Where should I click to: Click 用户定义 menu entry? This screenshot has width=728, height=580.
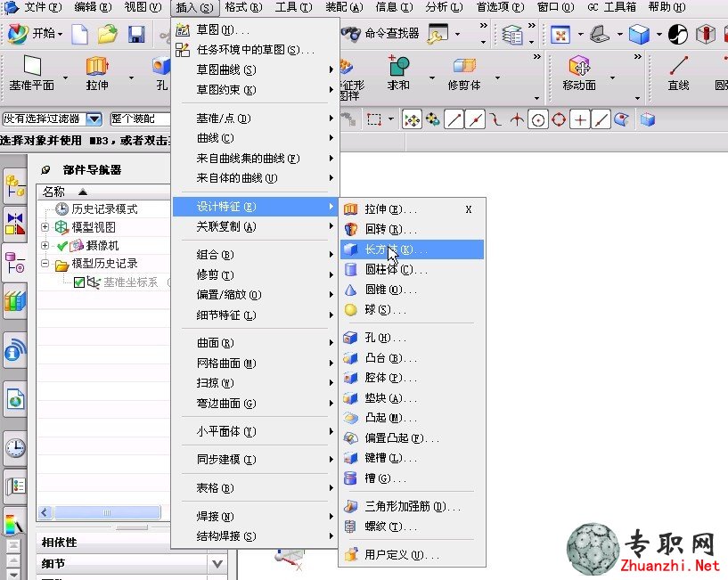(412, 554)
